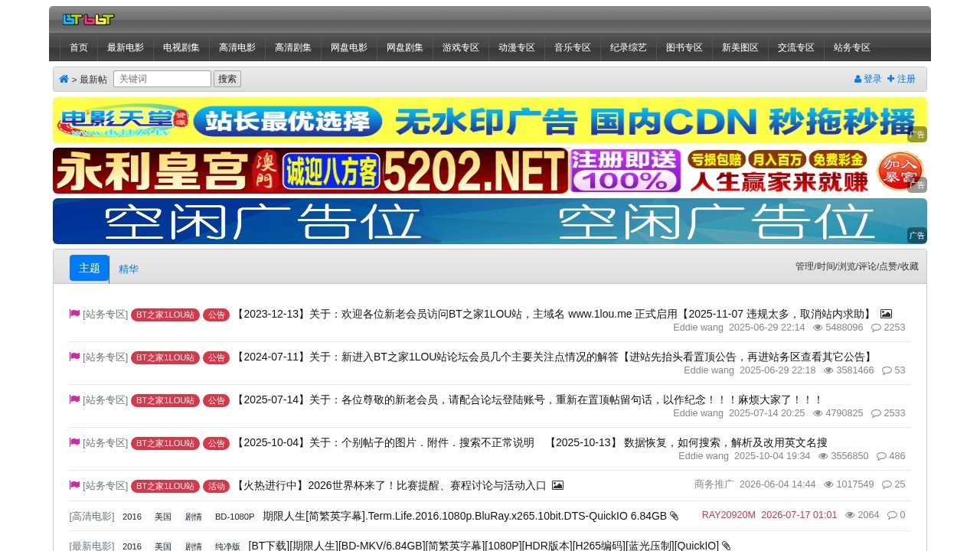Open 网盘剧集 menu item
This screenshot has height=551, width=980.
405,47
